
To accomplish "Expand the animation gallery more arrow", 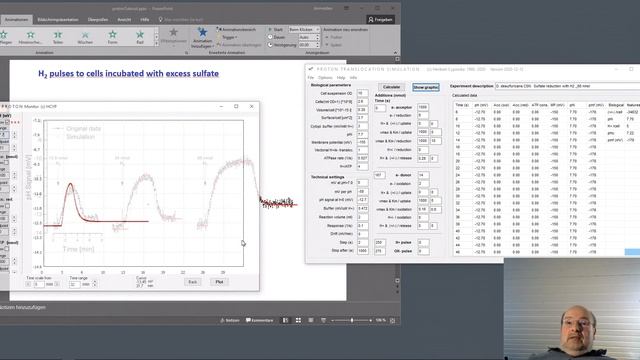I will pos(156,43).
